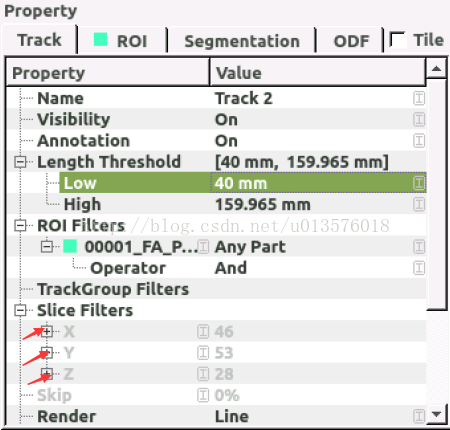This screenshot has height=430, width=450.
Task: Switch to the Track tab
Action: 39,40
